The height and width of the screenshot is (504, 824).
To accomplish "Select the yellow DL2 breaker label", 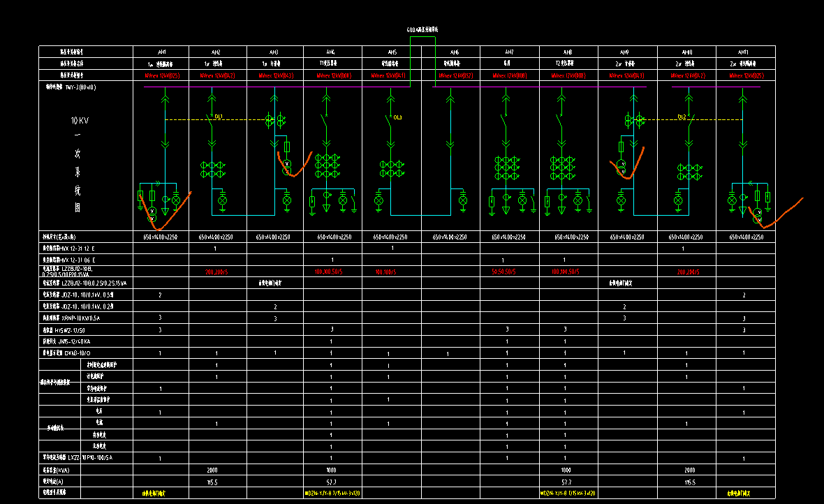I will [x=682, y=117].
